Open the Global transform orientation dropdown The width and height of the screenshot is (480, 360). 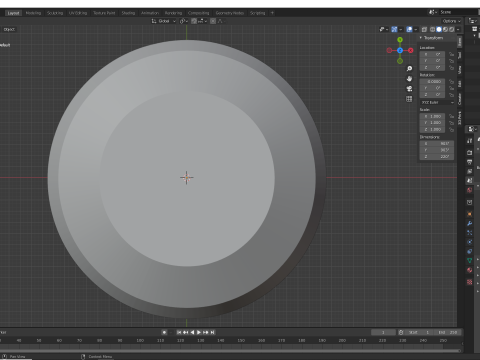[x=163, y=21]
